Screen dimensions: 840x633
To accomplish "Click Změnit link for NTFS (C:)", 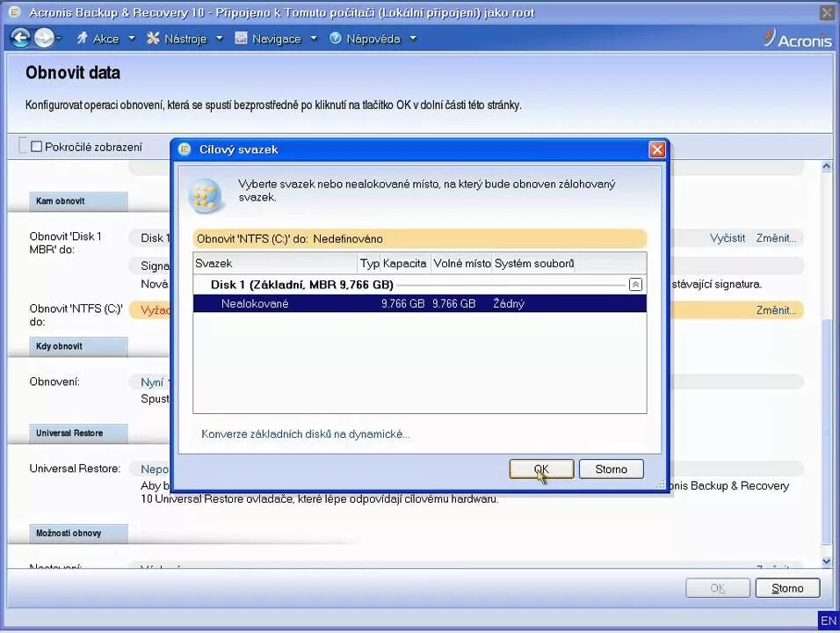I will point(776,309).
